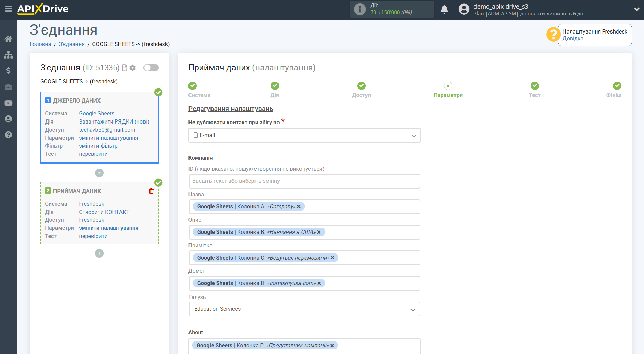The height and width of the screenshot is (354, 644).
Task: Click source змінити налаштування link
Action: point(108,138)
